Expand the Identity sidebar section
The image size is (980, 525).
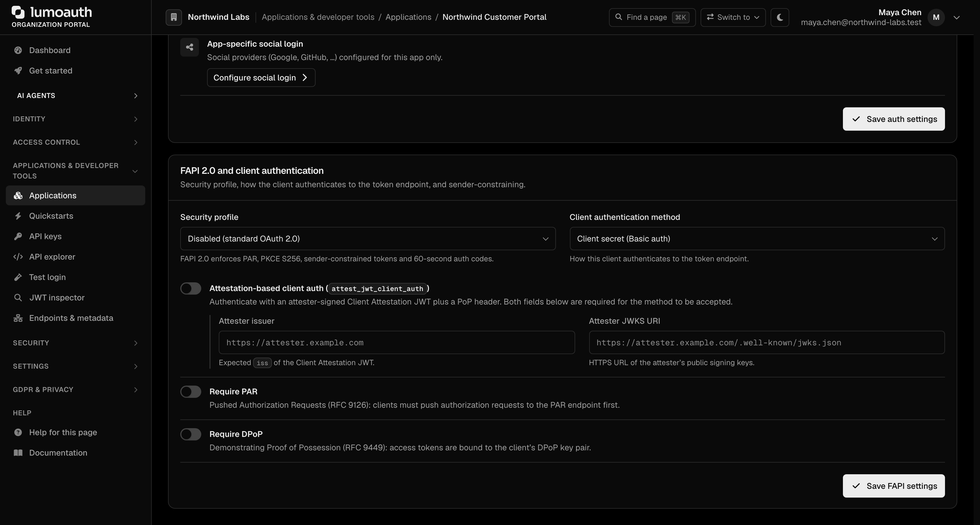(75, 119)
